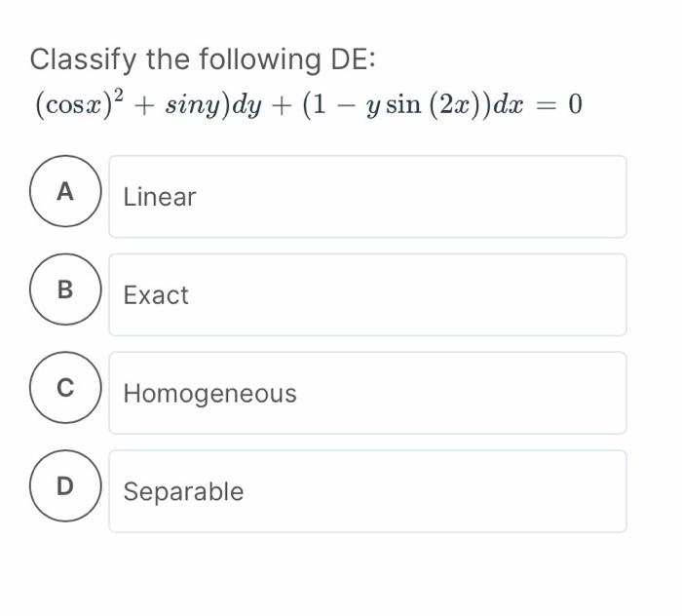Pick the Exact answer box
This screenshot has height=616, width=682.
(x=367, y=295)
